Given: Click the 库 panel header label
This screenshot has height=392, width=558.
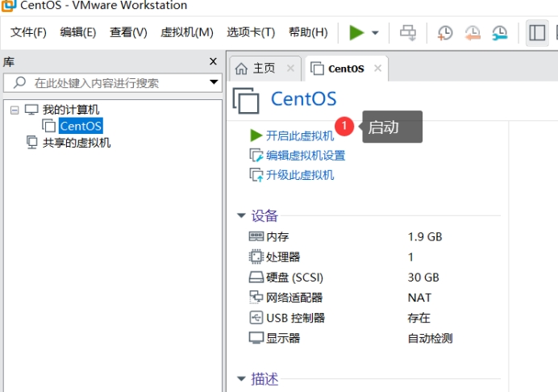Looking at the screenshot, I should (x=9, y=62).
